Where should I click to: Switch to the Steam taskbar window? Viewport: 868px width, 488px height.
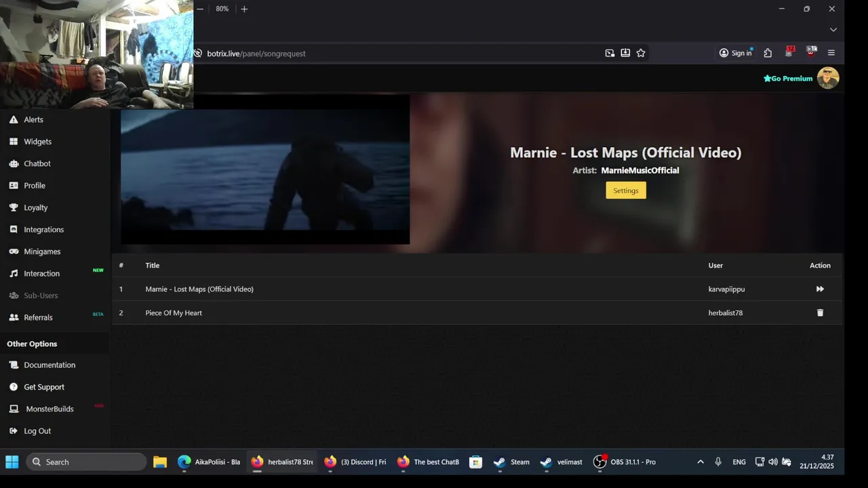coord(512,462)
